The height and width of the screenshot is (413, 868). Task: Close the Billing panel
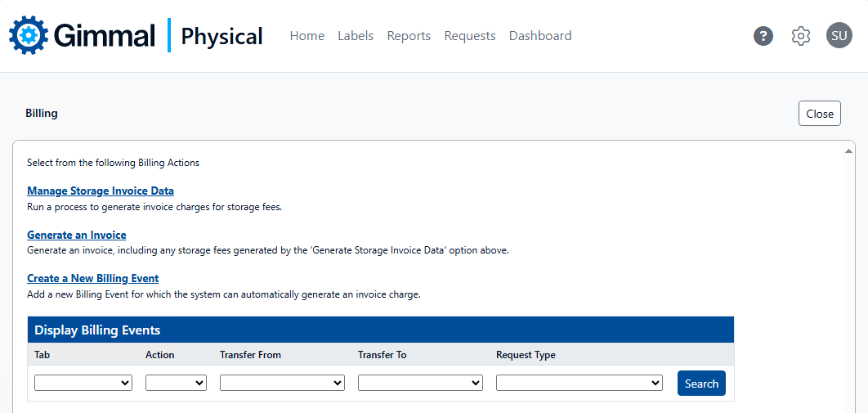coord(819,114)
